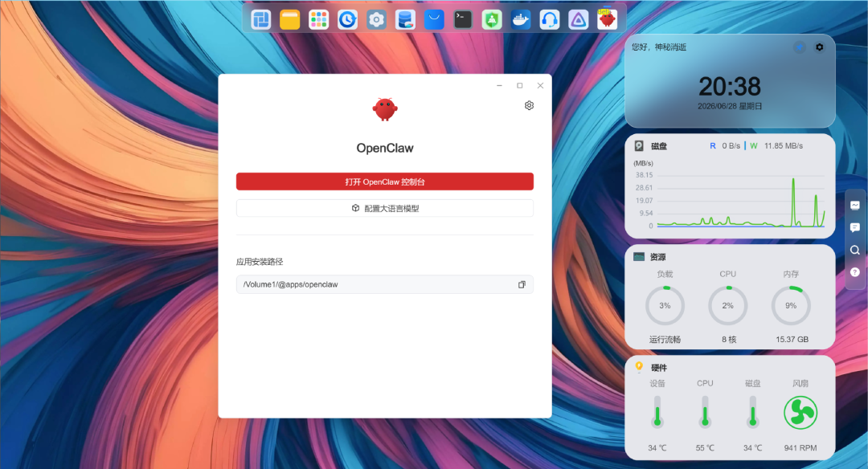Click the green fan icon in hardware widget

(800, 413)
